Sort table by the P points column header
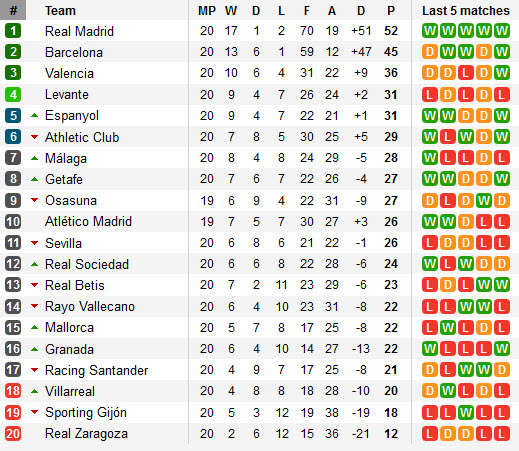This screenshot has height=451, width=519. tap(391, 11)
